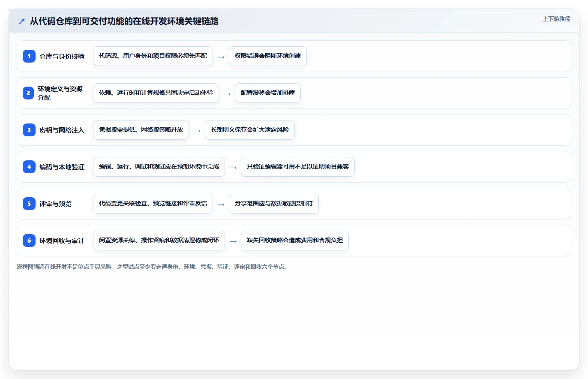Click the arrow before 配置漂移会增加排障
Image resolution: width=588 pixels, height=379 pixels.
click(x=227, y=93)
